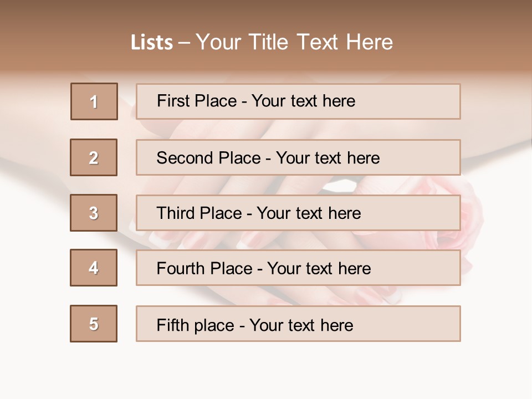The width and height of the screenshot is (532, 399).
Task: Click the number 5 box
Action: (x=94, y=324)
